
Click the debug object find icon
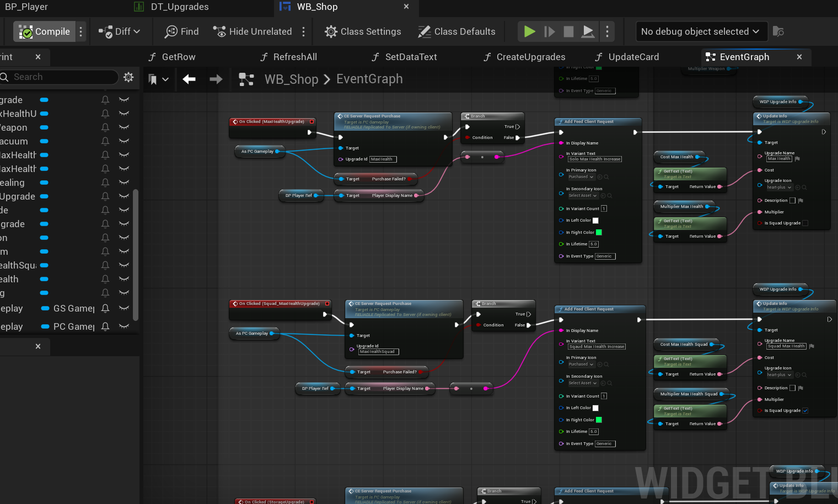[x=778, y=31]
